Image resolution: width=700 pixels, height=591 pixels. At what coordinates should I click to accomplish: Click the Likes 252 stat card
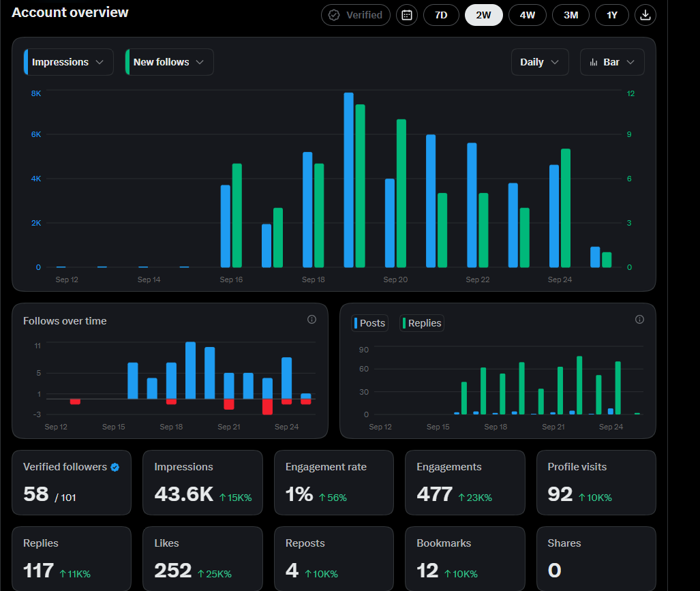pyautogui.click(x=202, y=559)
